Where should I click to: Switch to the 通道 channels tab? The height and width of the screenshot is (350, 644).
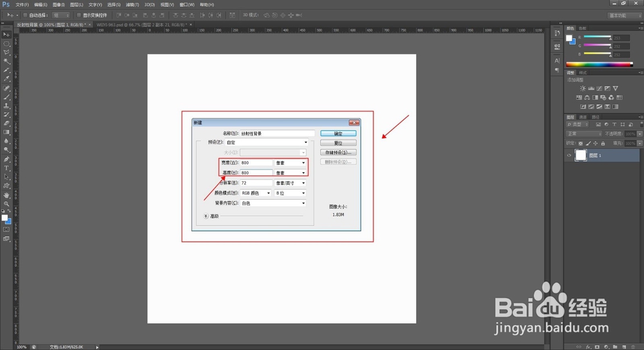click(583, 117)
